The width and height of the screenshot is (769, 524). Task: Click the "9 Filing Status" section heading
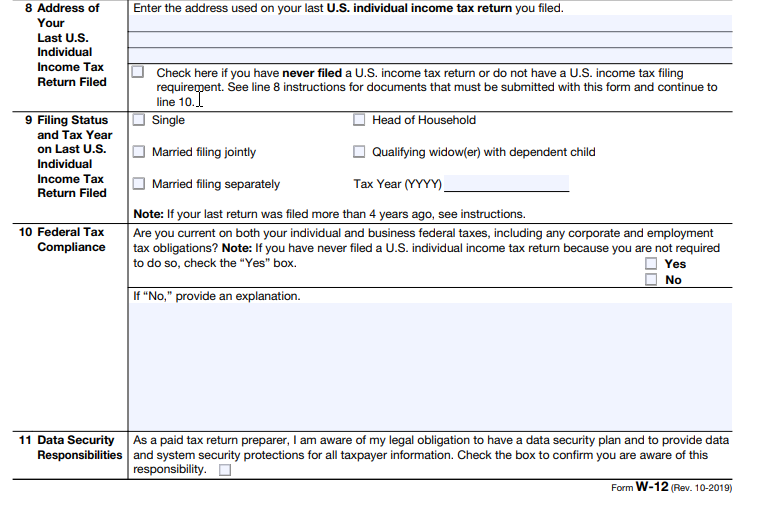coord(69,157)
